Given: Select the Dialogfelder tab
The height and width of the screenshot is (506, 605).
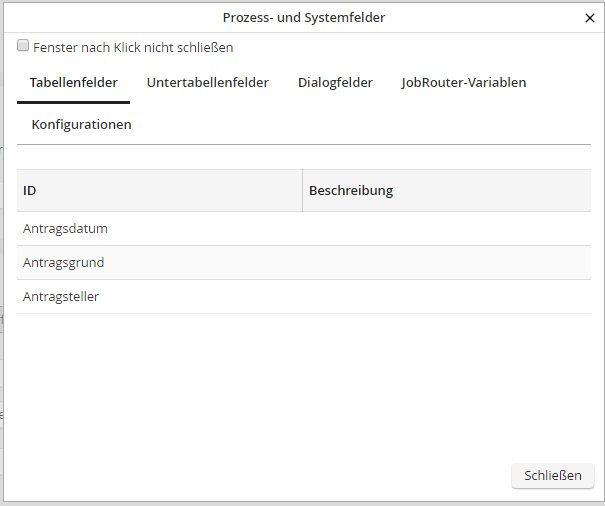Looking at the screenshot, I should click(335, 83).
